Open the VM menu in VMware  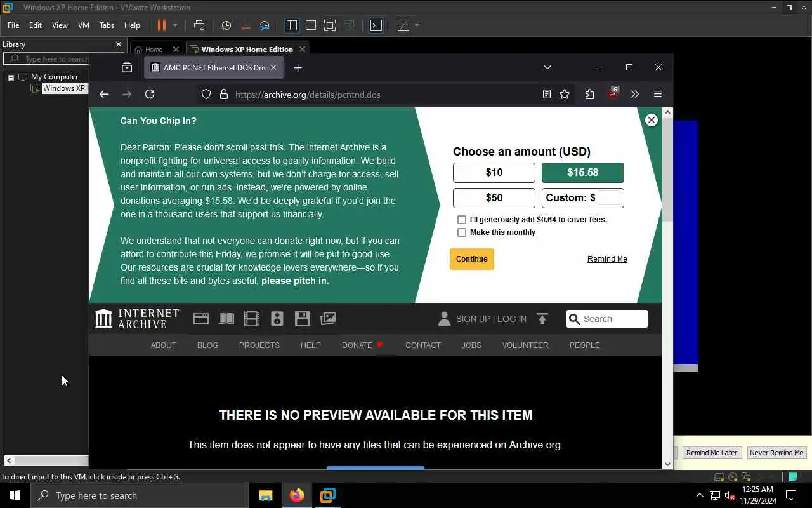point(84,25)
